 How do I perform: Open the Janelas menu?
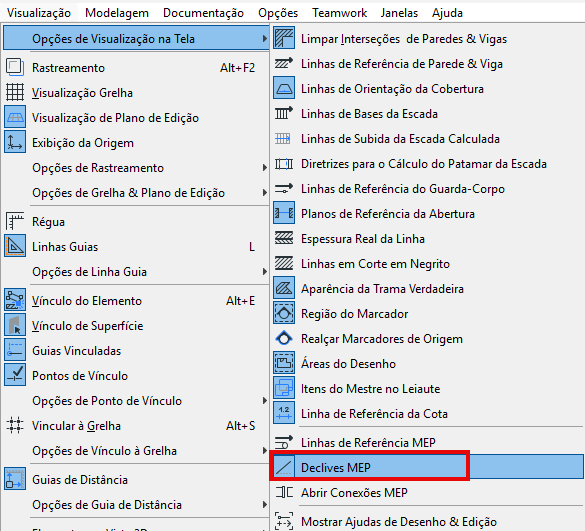click(x=399, y=13)
